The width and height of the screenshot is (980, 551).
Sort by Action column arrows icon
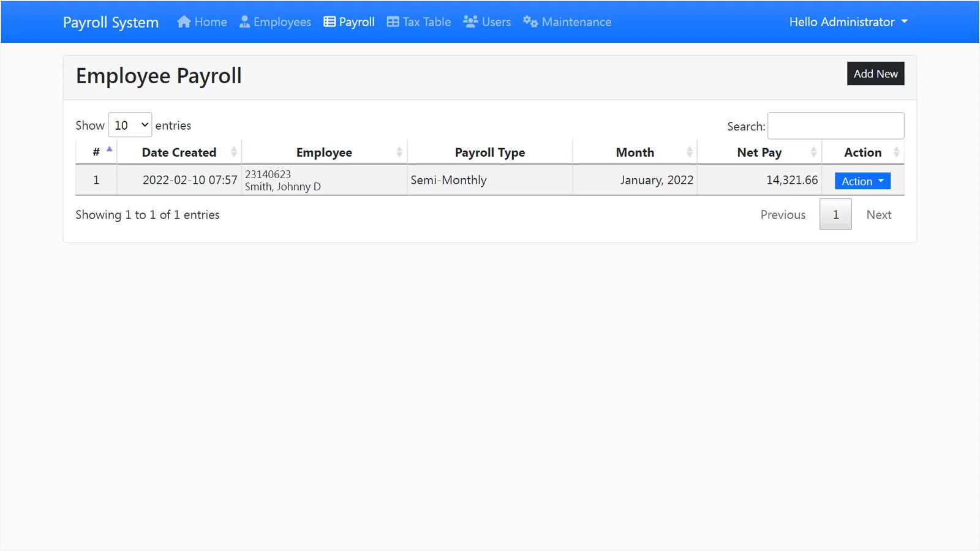(x=897, y=152)
